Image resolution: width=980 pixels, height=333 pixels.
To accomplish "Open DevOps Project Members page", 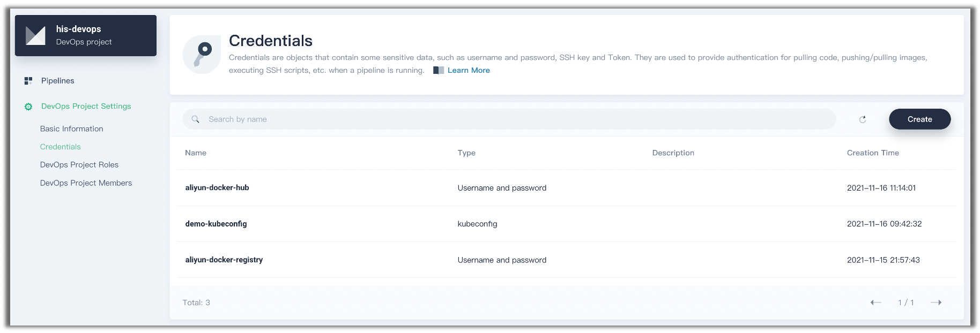I will point(86,183).
